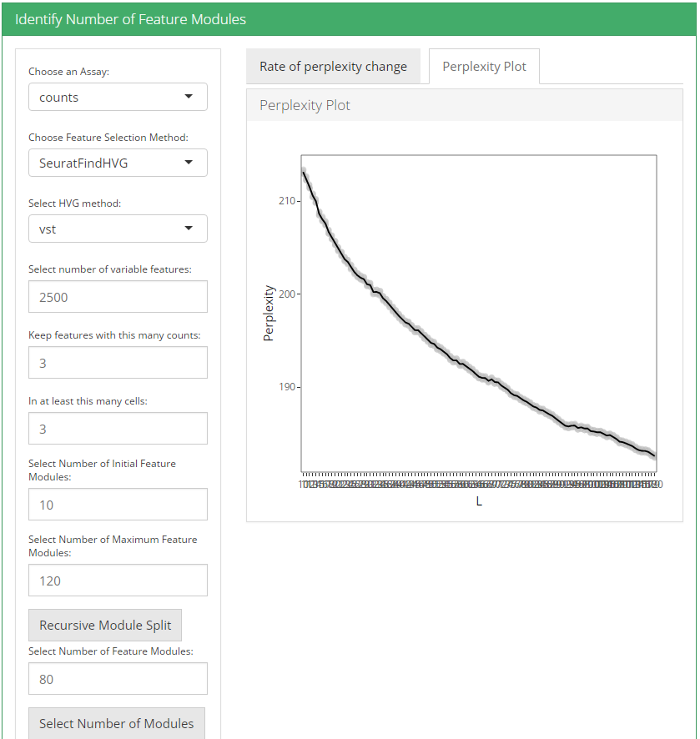Focus the number of variable features field

point(118,297)
